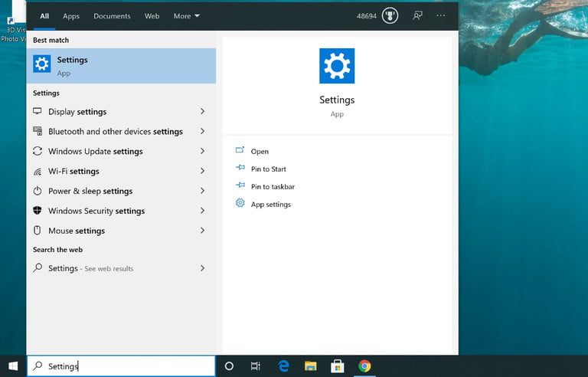Click the Bluetooth and other devices icon

coord(38,131)
